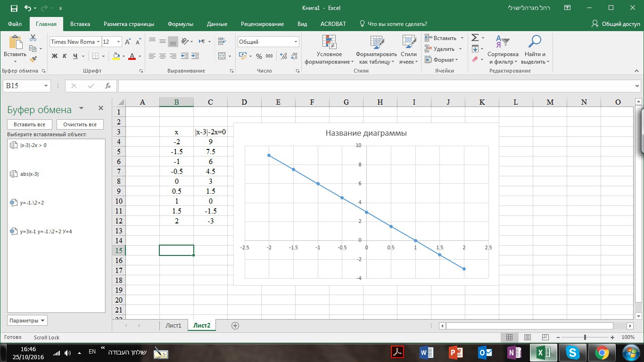Open Find and Select magnifier

pos(535,41)
